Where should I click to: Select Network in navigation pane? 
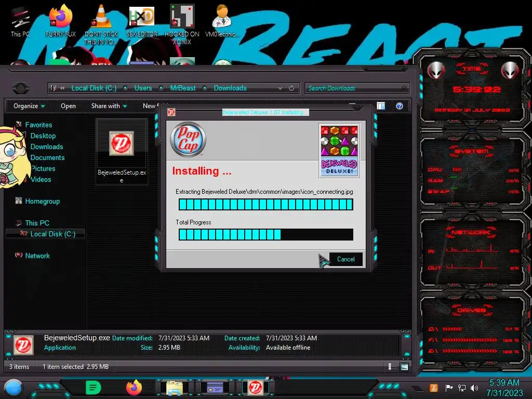[37, 256]
